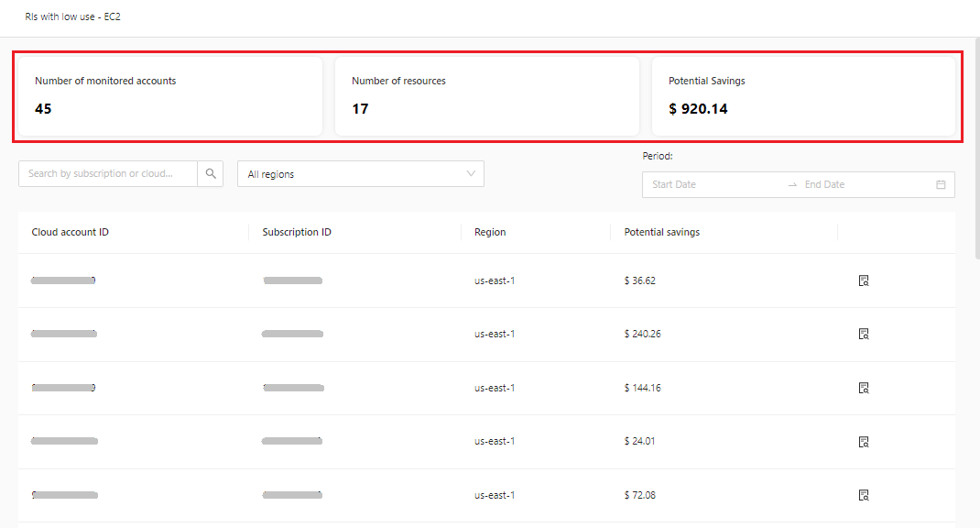Image resolution: width=980 pixels, height=528 pixels.
Task: Select the Potential Savings summary card
Action: click(802, 96)
